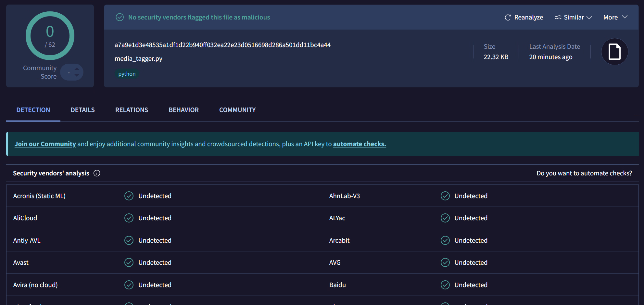Click the Acronis (Static ML) undetected checkmark icon
This screenshot has height=305, width=644.
coord(129,196)
